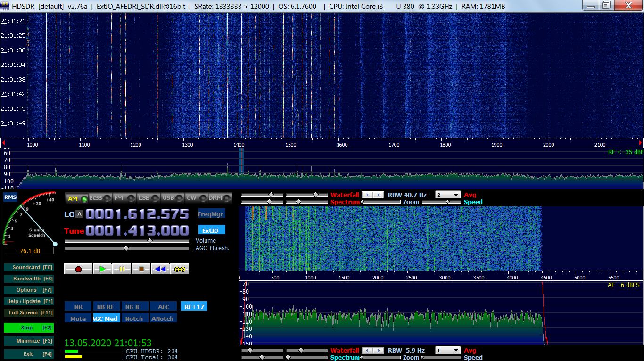Screen dimensions: 644x361
Task: Toggle the NB IF noise blanker
Action: [x=135, y=307]
